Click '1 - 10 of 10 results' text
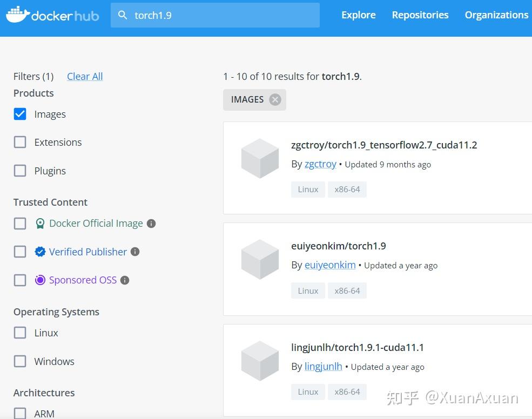This screenshot has height=419, width=532. point(264,76)
